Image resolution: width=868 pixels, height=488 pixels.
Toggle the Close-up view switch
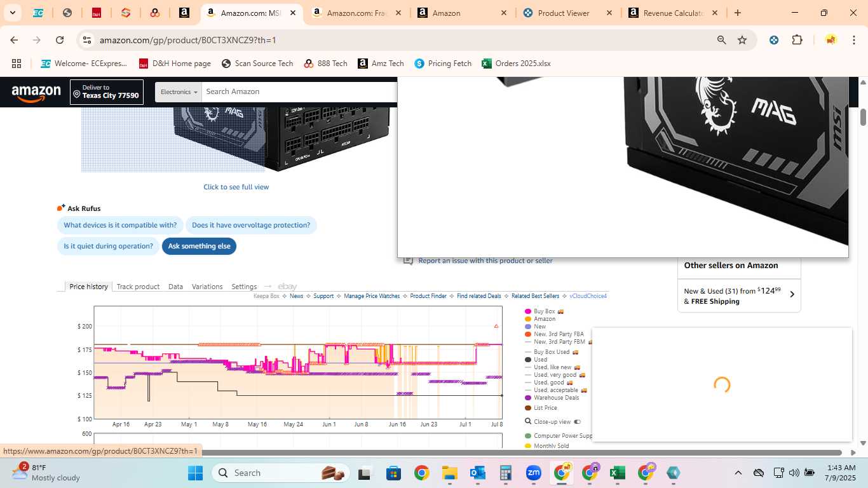pyautogui.click(x=577, y=422)
